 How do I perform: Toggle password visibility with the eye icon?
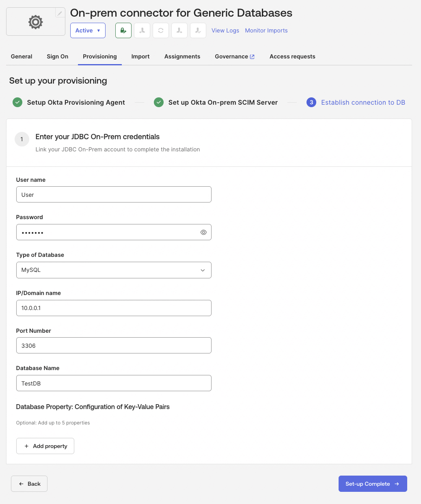pos(203,232)
